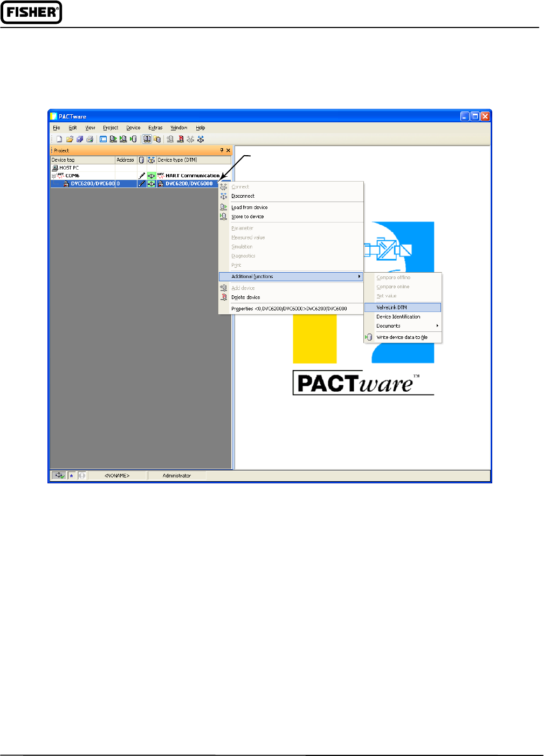Viewport: 544px width, 756px height.
Task: Click the Device catalog toolbar icon
Action: click(x=147, y=139)
